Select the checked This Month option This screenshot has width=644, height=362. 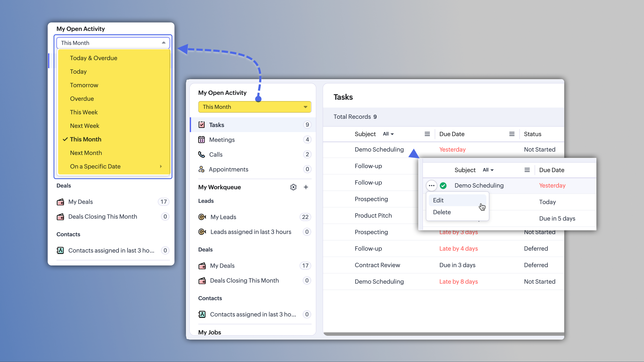[x=86, y=139]
